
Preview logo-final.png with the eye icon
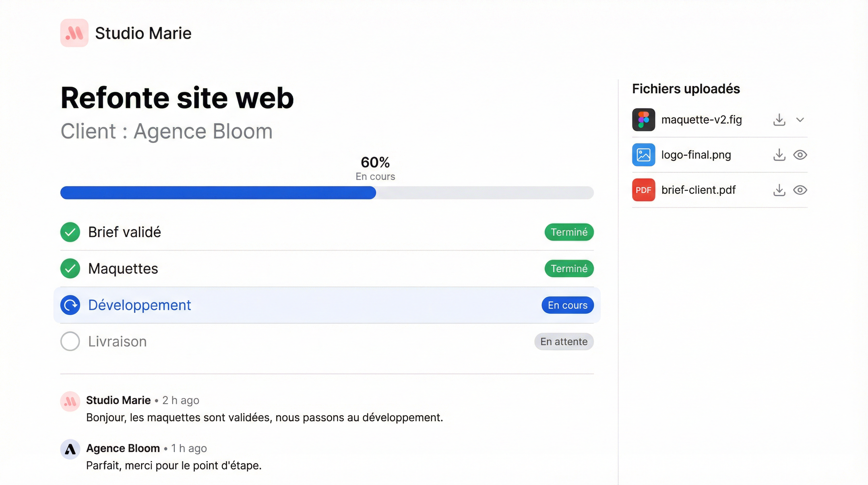(801, 154)
